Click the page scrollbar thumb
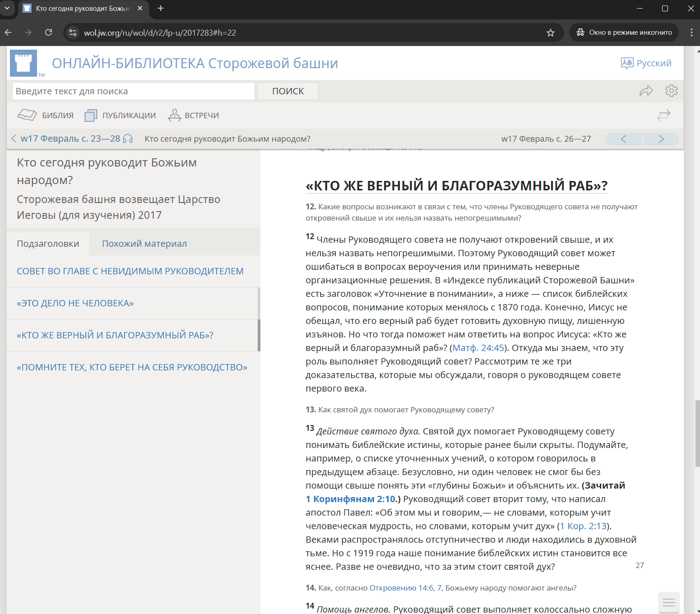 (x=697, y=433)
